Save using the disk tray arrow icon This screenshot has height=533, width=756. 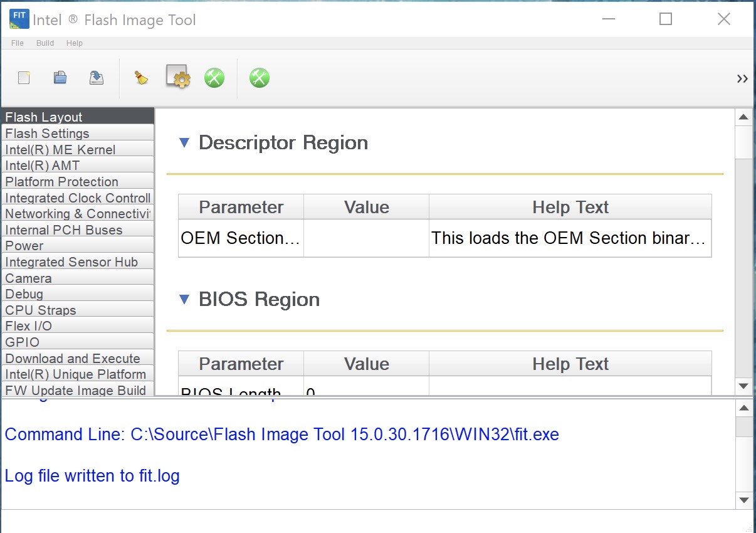(x=97, y=78)
